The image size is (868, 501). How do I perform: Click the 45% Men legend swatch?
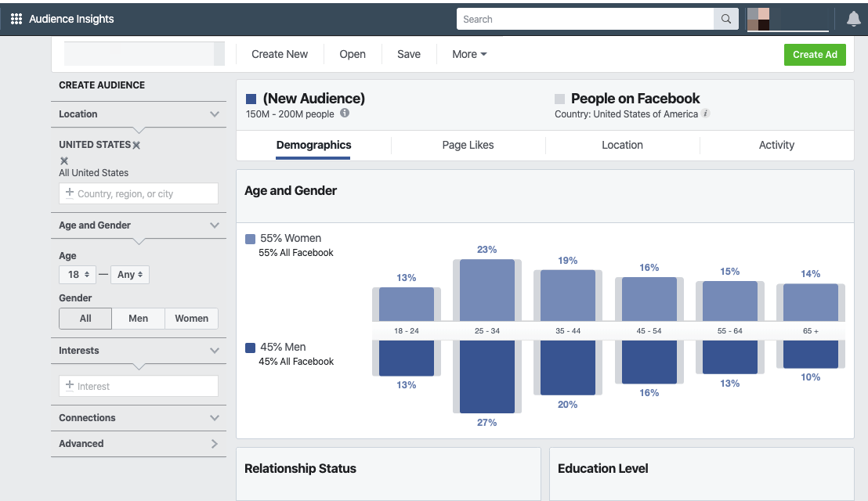pyautogui.click(x=250, y=348)
